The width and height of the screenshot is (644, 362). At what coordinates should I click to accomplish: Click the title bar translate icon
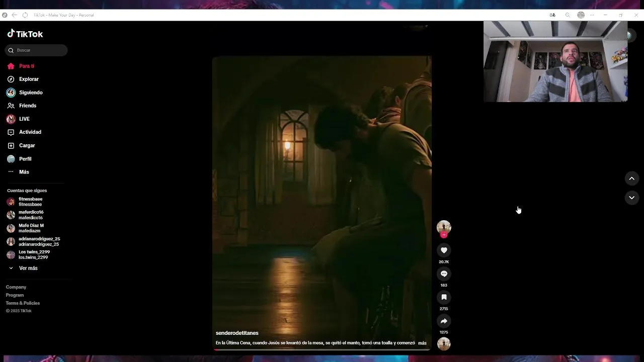point(552,15)
